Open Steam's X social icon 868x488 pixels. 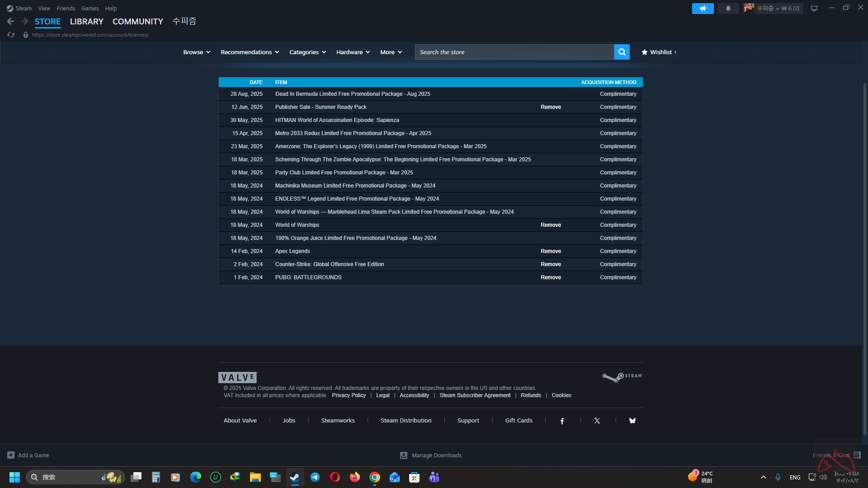point(597,421)
